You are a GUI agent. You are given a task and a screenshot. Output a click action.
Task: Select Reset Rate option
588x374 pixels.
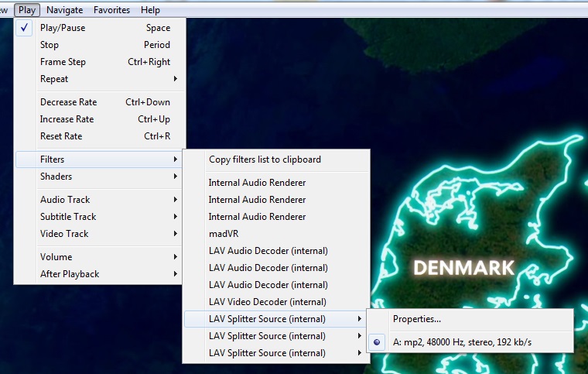point(60,136)
